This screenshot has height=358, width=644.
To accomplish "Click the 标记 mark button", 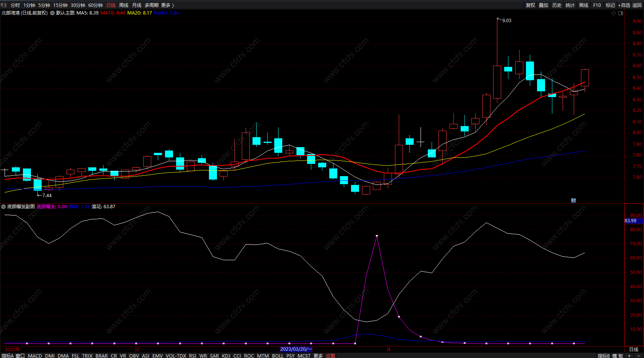I will tap(610, 5).
